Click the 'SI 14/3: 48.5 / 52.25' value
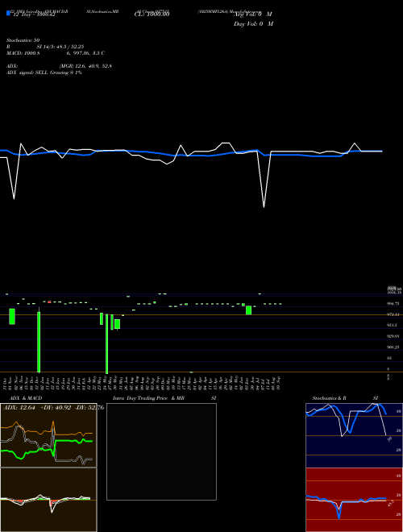 pyautogui.click(x=60, y=47)
